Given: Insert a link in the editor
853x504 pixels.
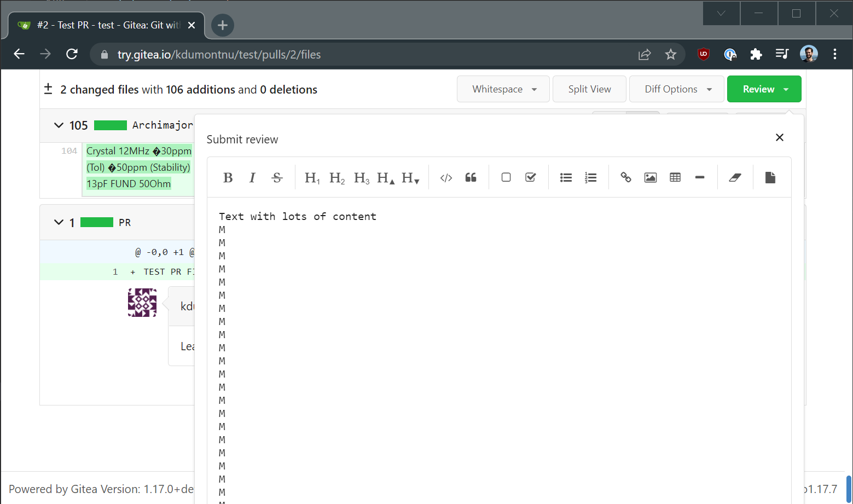Looking at the screenshot, I should tap(626, 177).
